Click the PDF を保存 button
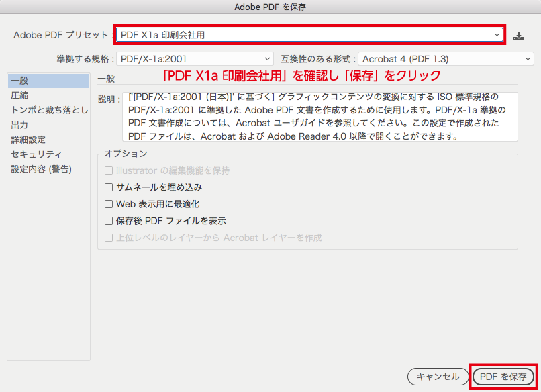Image resolution: width=541 pixels, height=392 pixels. 503,377
